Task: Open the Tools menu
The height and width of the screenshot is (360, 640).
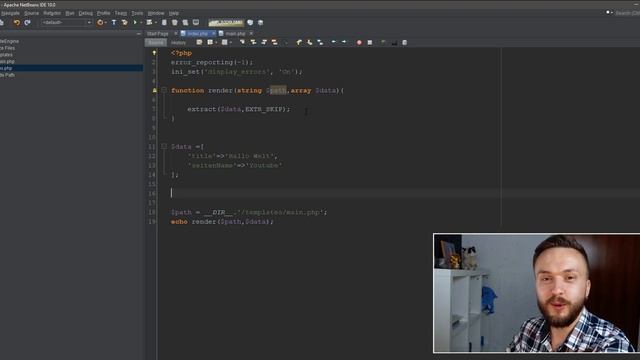Action: click(x=137, y=13)
